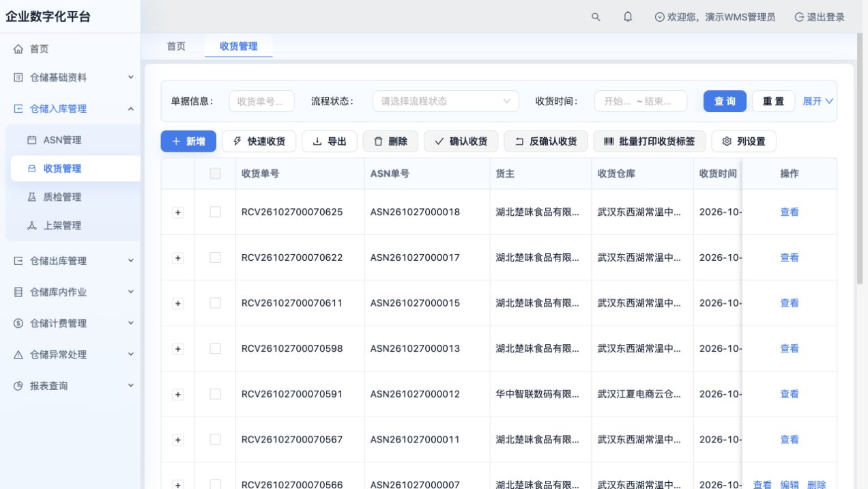This screenshot has height=489, width=868.
Task: Click the 快速收货 button
Action: 259,141
